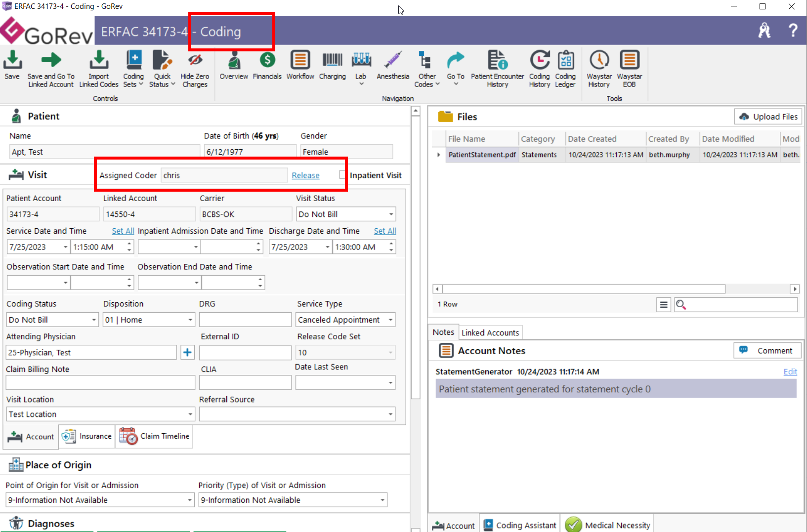This screenshot has width=807, height=532.
Task: Click the Upload Files button
Action: coord(768,117)
